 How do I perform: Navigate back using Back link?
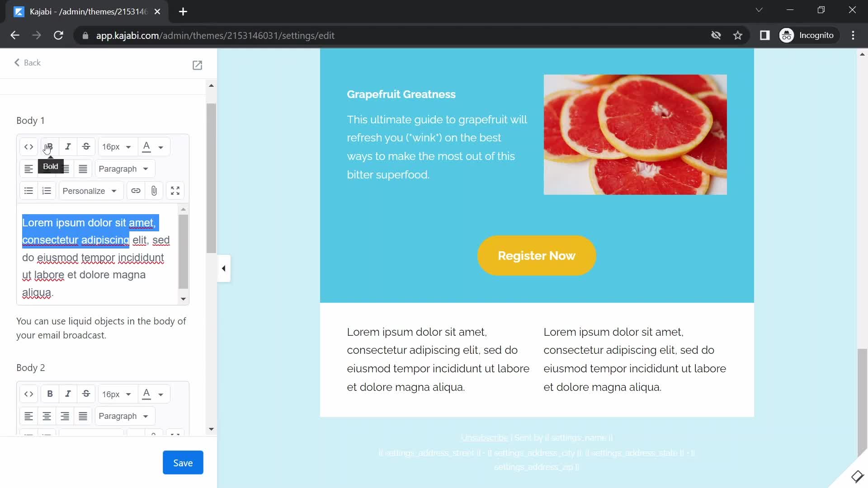click(x=27, y=62)
